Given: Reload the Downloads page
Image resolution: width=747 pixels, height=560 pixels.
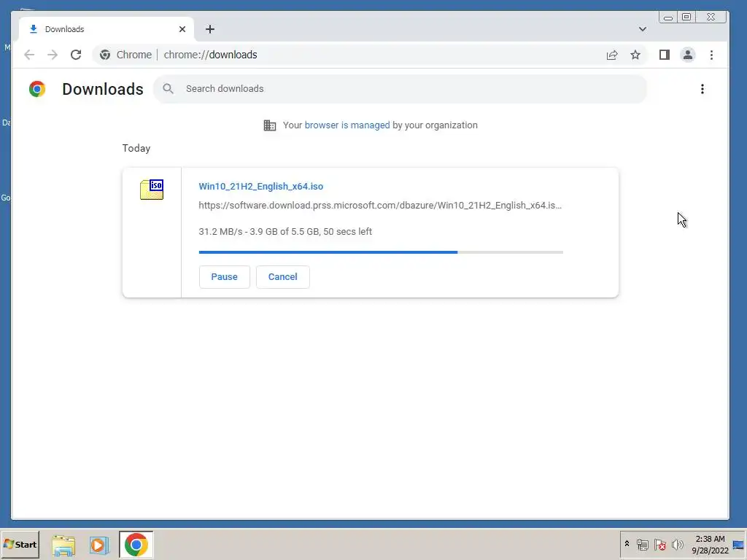Looking at the screenshot, I should pos(76,55).
